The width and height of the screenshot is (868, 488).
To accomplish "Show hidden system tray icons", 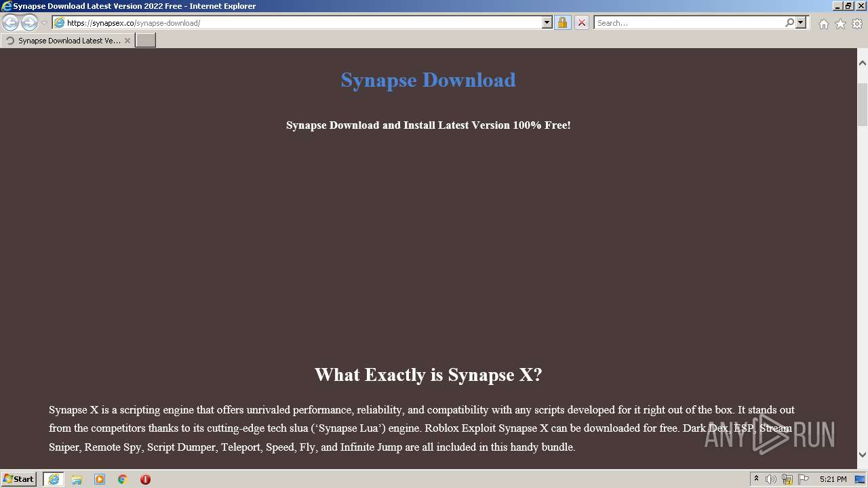I will [756, 479].
